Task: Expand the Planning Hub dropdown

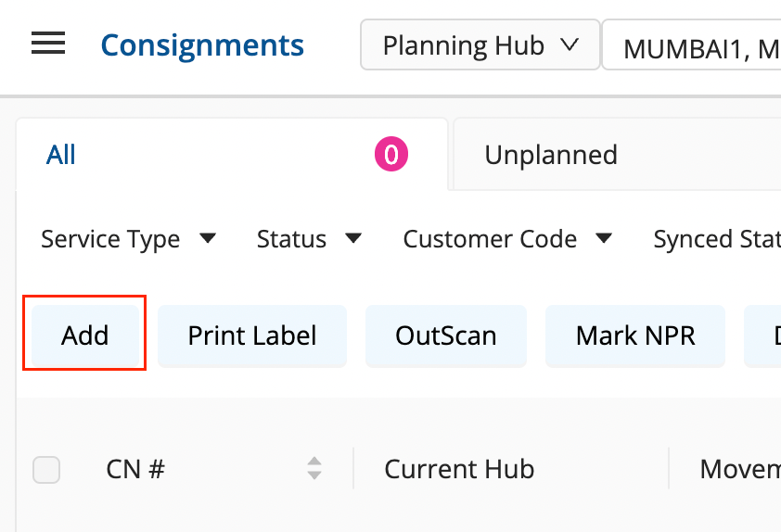Action: [480, 45]
